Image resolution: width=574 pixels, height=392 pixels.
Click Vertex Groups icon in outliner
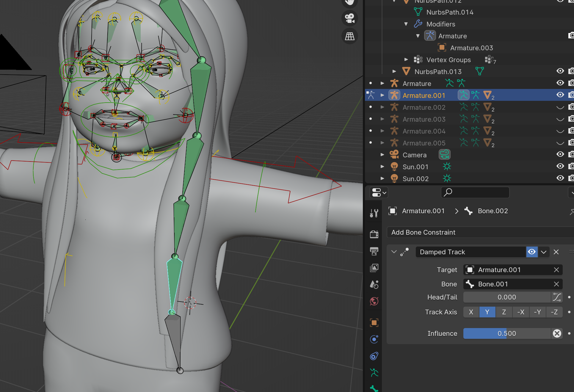[x=418, y=59]
